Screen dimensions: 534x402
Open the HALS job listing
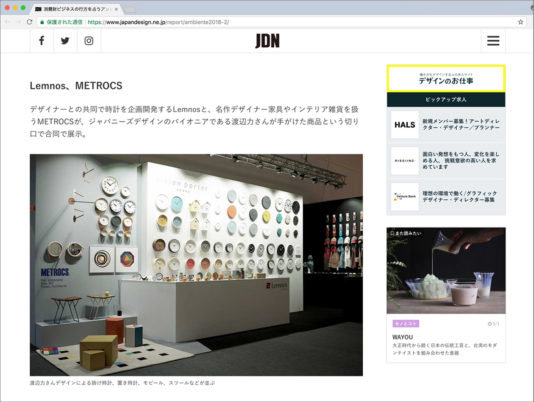[x=446, y=125]
